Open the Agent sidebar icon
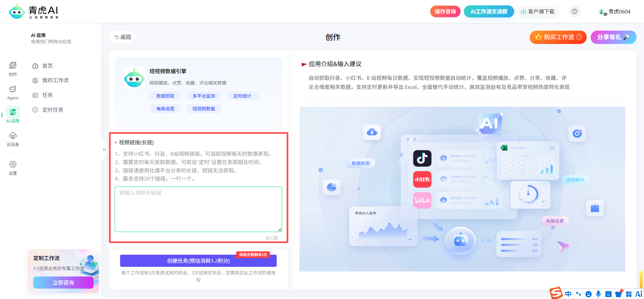Screen dimensions: 644x299 point(13,93)
